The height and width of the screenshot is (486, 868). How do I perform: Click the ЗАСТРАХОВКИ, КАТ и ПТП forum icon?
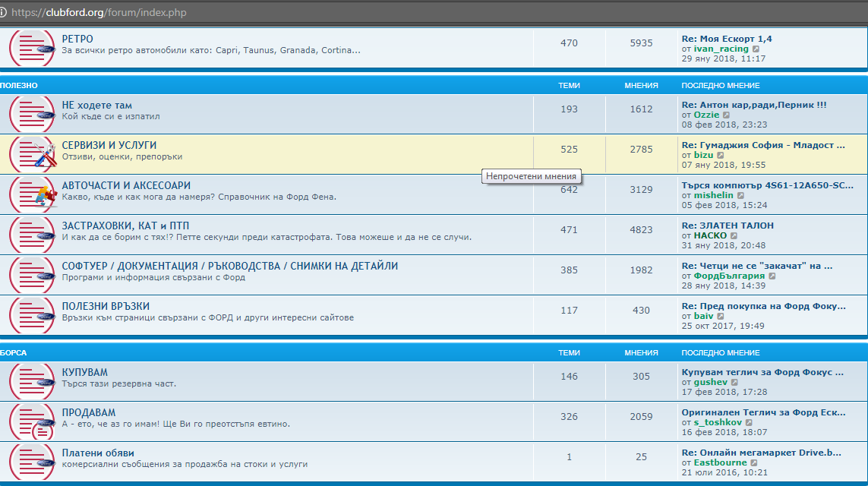tap(32, 235)
